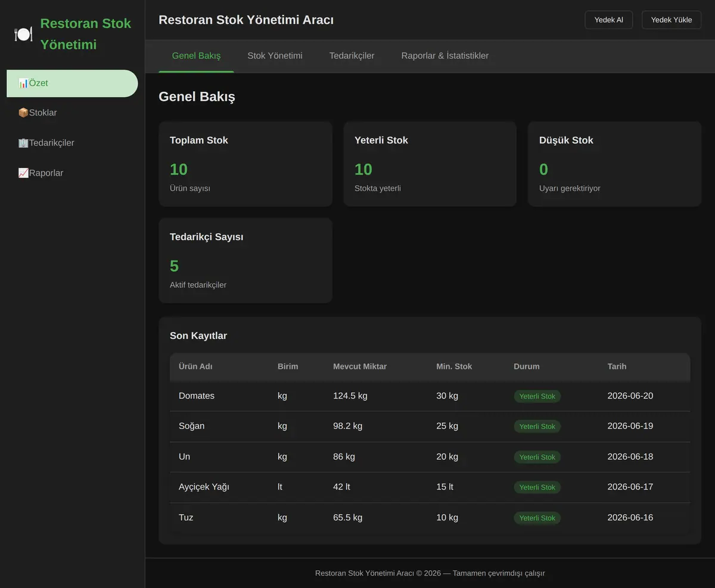Viewport: 715px width, 588px height.
Task: Click the Yeterli Stok badge in Tuz row
Action: coord(537,518)
